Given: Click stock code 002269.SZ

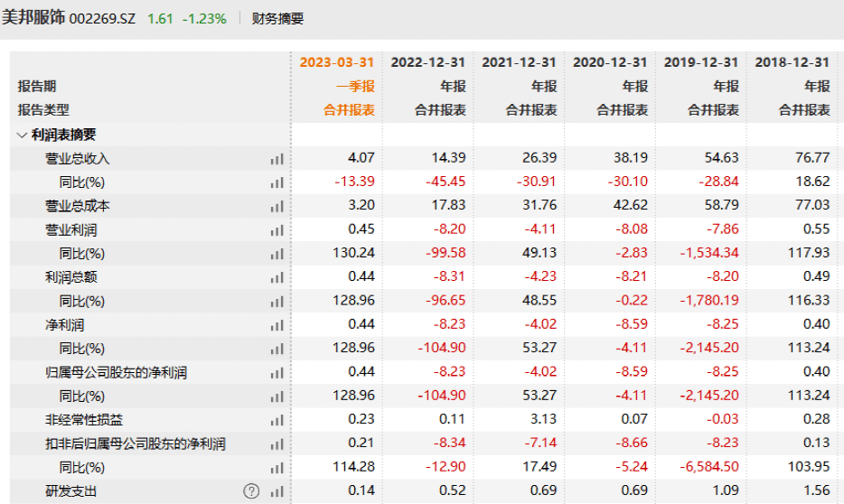Looking at the screenshot, I should (102, 19).
